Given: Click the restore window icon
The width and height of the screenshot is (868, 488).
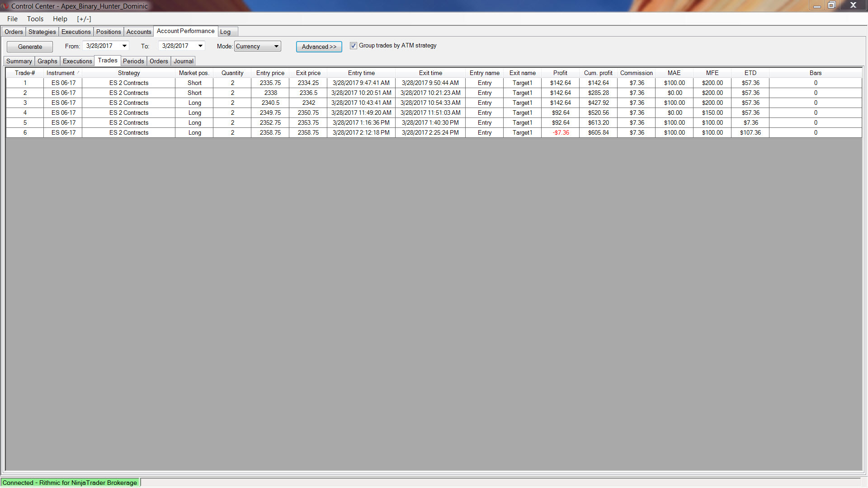Looking at the screenshot, I should point(831,5).
